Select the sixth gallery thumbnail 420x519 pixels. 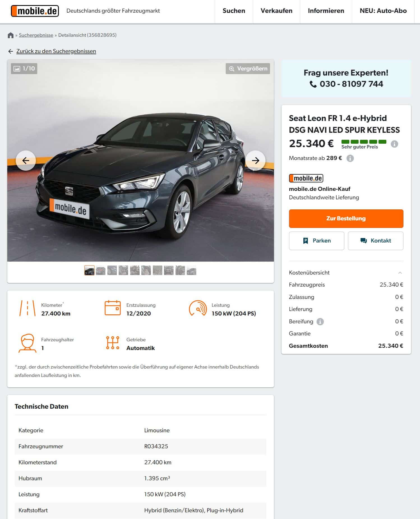tap(146, 271)
